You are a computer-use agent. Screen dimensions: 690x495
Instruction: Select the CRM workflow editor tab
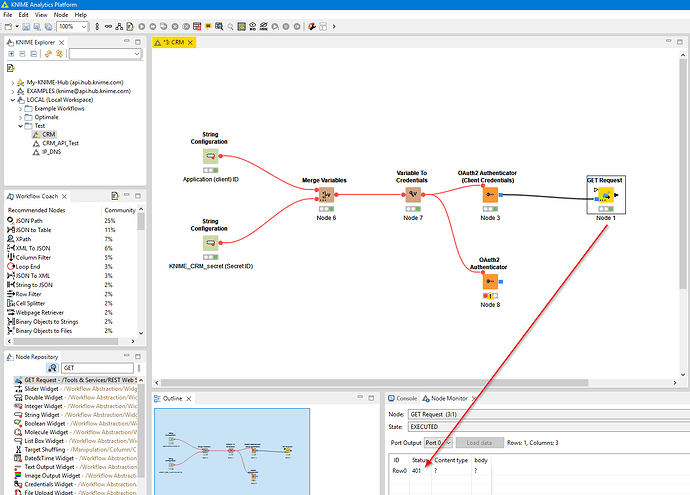click(173, 42)
